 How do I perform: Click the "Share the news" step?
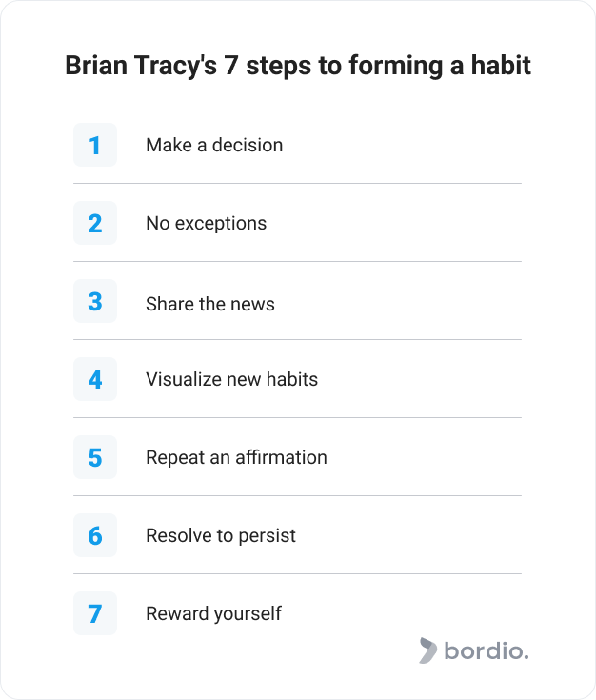coord(210,304)
